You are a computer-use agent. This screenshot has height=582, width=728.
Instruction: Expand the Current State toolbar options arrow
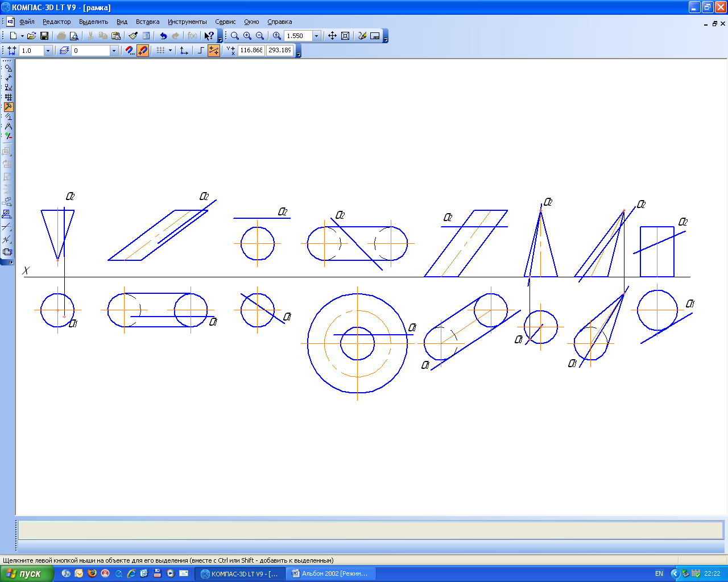298,51
